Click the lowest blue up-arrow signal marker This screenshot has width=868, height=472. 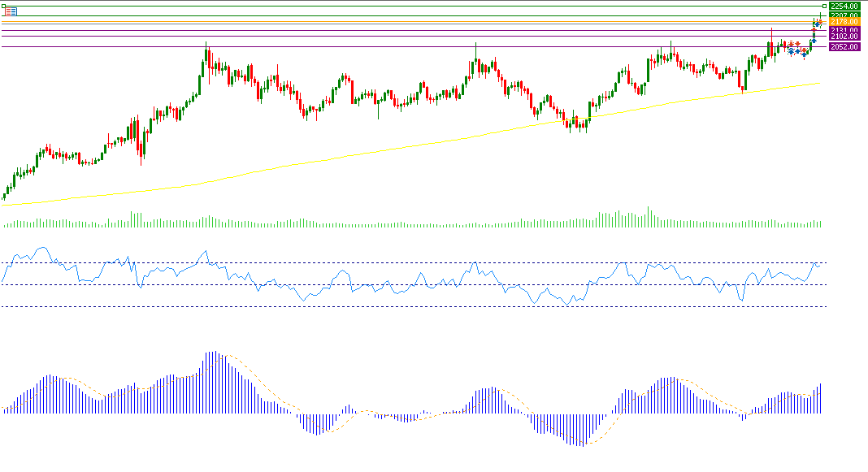coord(804,55)
